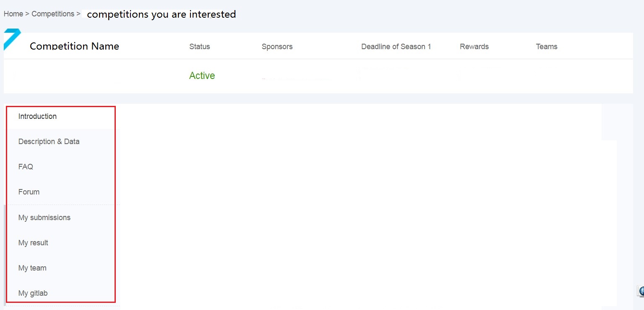Visit the Forum section
Viewport: 644px width, 310px height.
tap(29, 192)
